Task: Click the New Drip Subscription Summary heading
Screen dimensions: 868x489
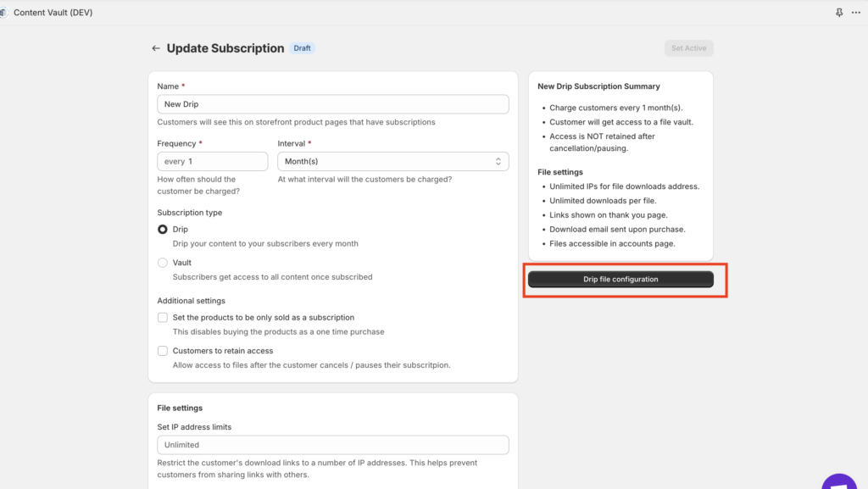Action: point(598,86)
